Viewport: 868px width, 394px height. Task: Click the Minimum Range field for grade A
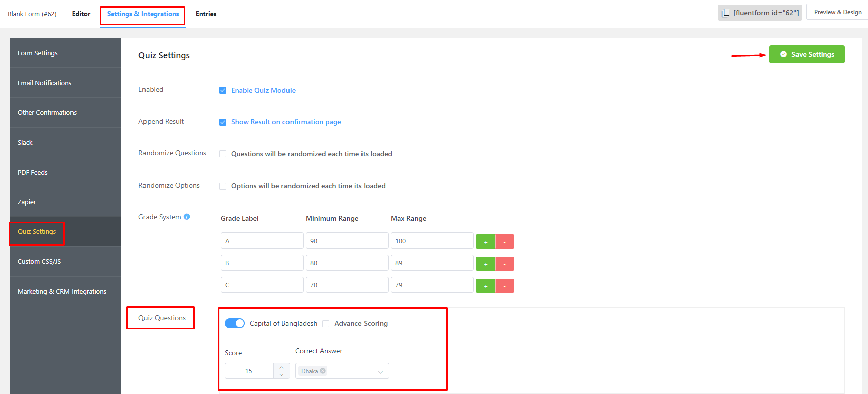[346, 241]
